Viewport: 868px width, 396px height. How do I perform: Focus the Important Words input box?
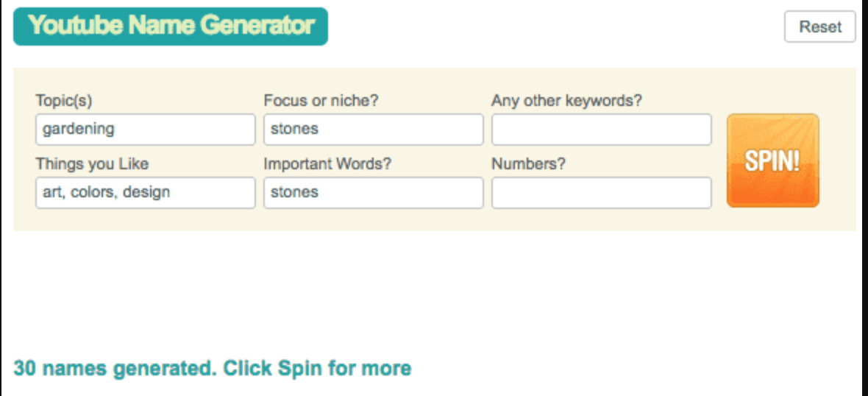pos(373,193)
